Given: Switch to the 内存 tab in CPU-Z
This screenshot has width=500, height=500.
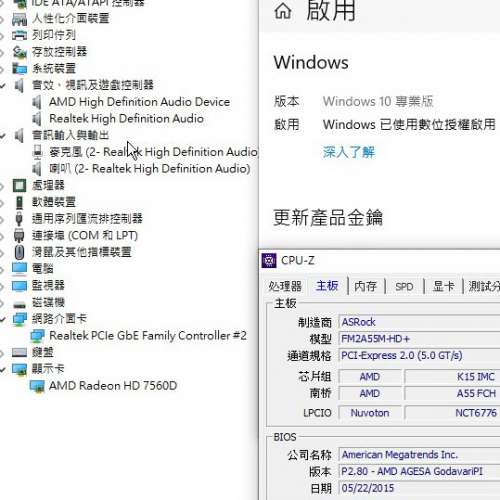Looking at the screenshot, I should 365,286.
